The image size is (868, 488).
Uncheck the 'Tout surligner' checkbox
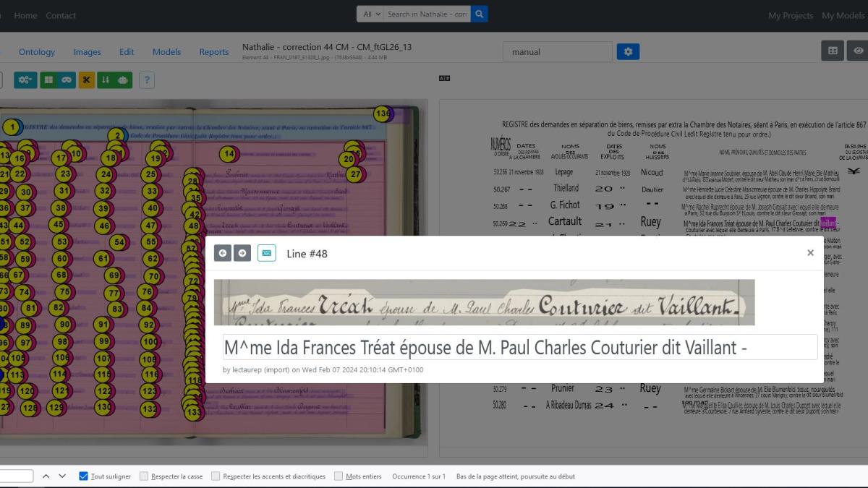tap(84, 476)
